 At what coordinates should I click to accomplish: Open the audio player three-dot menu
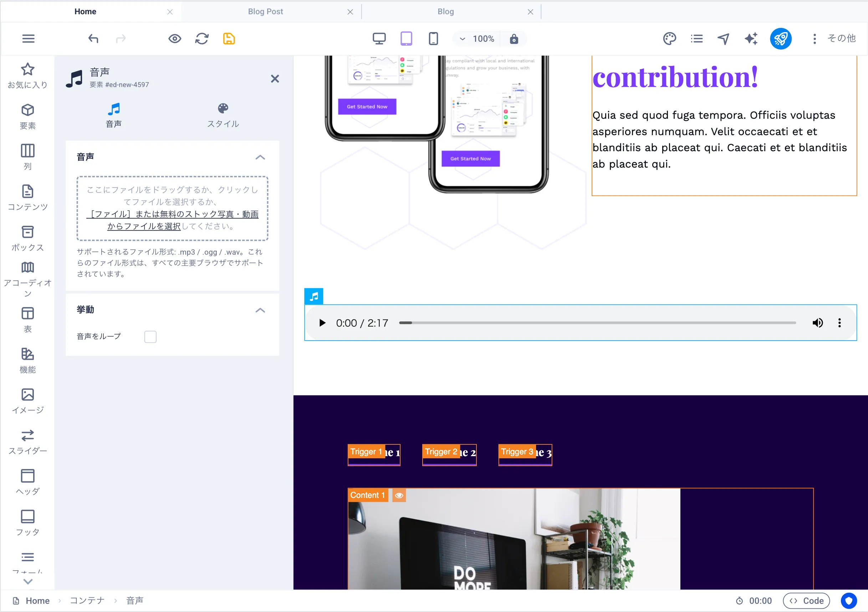tap(839, 323)
